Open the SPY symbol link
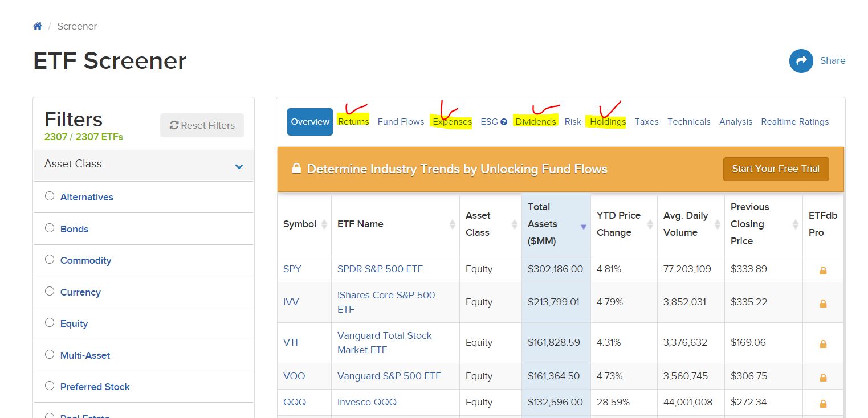 coord(292,269)
